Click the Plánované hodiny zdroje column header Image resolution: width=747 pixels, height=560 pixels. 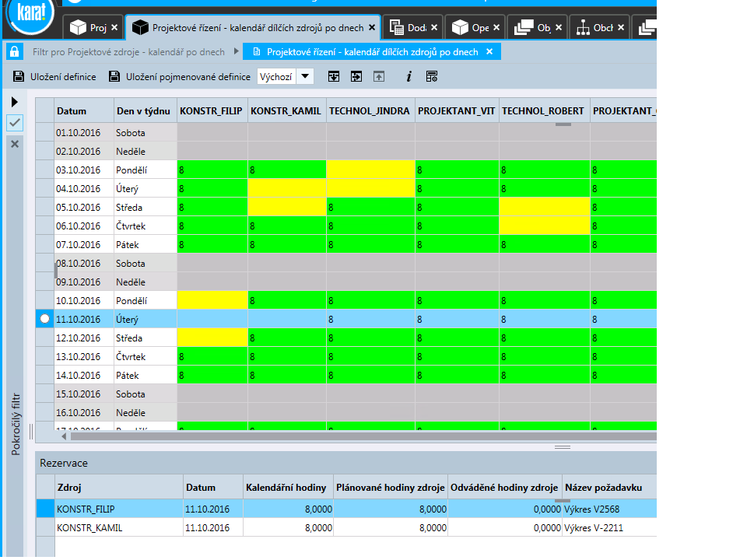(390, 487)
